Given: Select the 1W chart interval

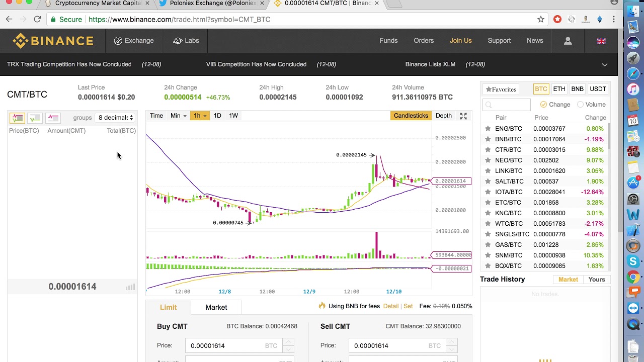Looking at the screenshot, I should point(233,116).
